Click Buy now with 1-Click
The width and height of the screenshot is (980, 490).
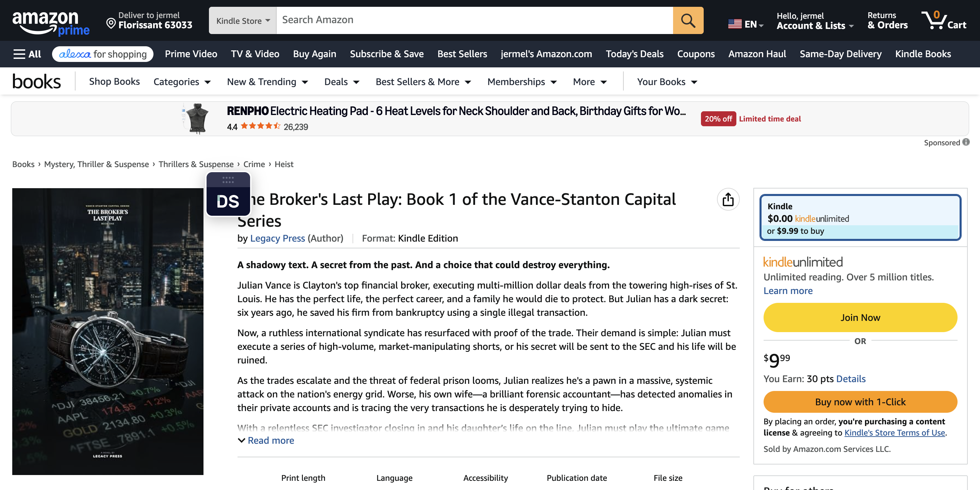[x=860, y=402]
